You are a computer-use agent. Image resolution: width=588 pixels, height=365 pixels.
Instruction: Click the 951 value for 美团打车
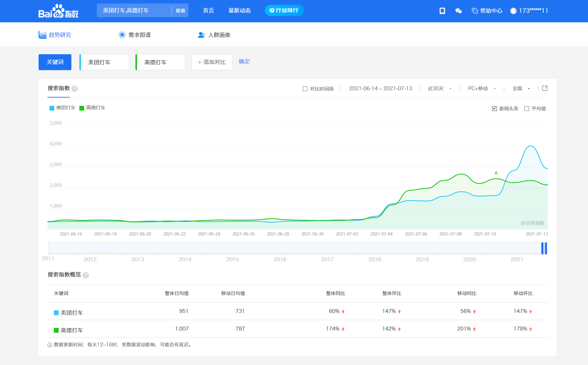[184, 311]
